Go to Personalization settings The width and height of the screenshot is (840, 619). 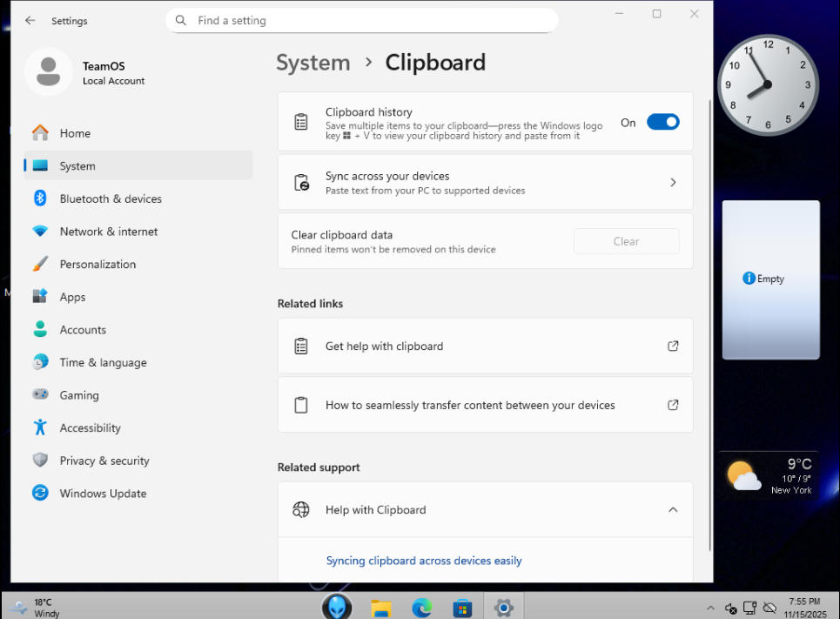click(x=97, y=265)
